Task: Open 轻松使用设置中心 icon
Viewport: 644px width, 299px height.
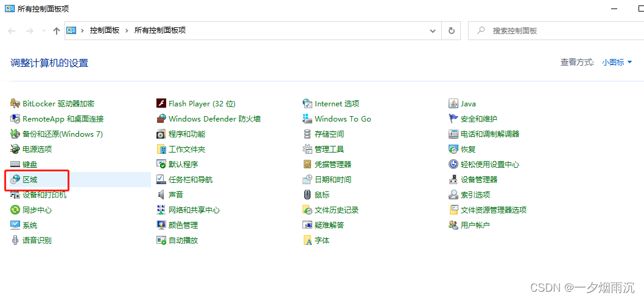Action: pyautogui.click(x=453, y=165)
